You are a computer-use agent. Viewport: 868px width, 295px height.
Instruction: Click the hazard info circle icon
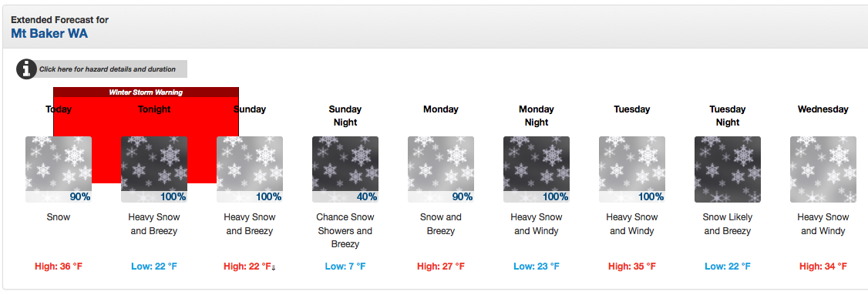(x=26, y=69)
